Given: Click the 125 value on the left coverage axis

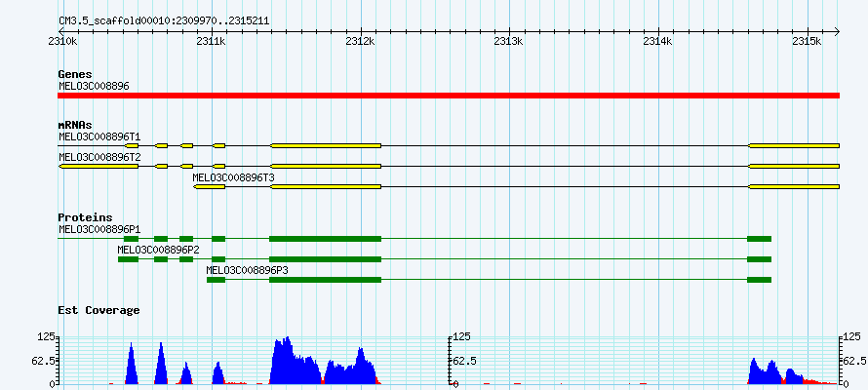Looking at the screenshot, I should tap(46, 336).
